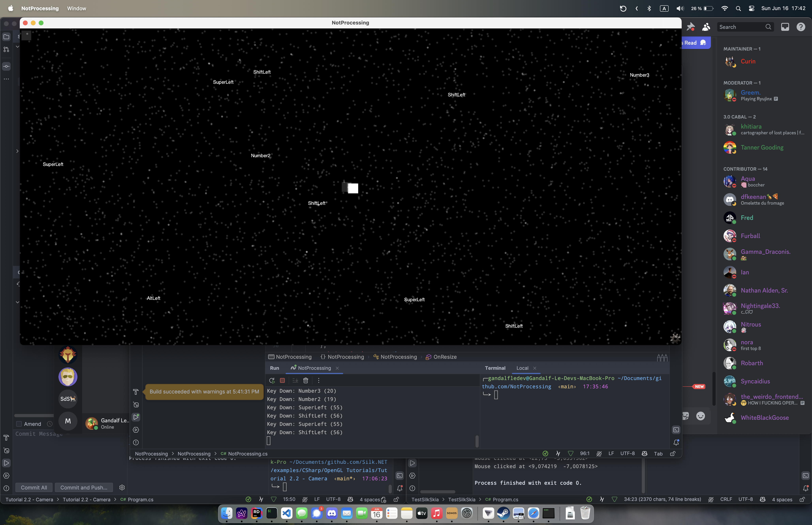The height and width of the screenshot is (525, 812).
Task: Open the three-dot menu in the Run panel
Action: [318, 380]
